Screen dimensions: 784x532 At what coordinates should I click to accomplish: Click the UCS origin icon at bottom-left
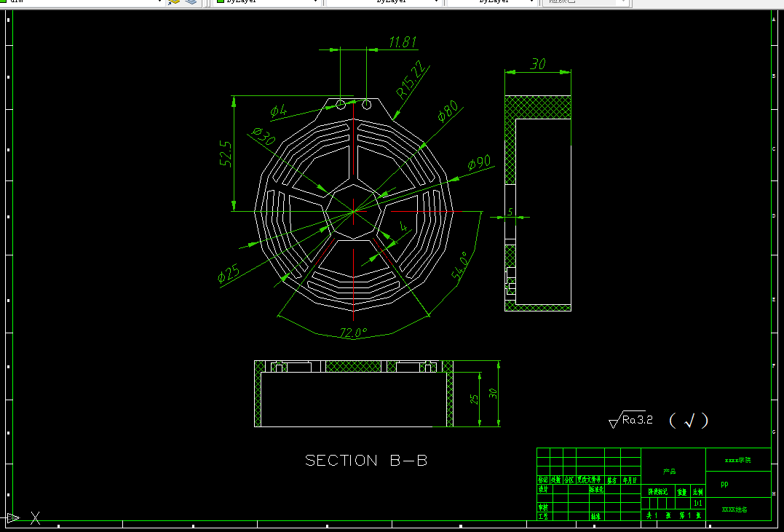[14, 518]
